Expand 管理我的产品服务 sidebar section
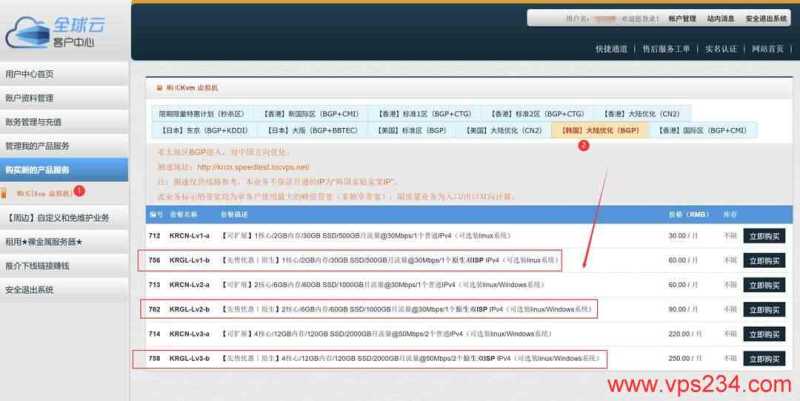 pyautogui.click(x=36, y=145)
